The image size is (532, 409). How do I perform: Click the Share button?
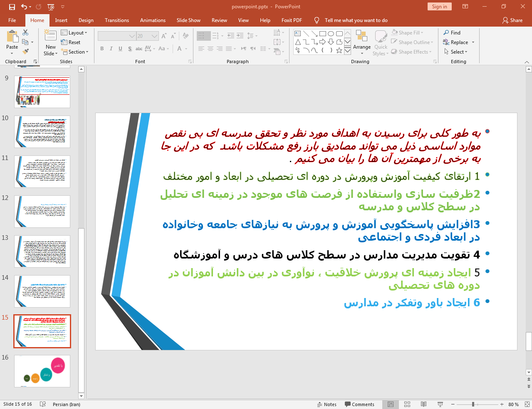pyautogui.click(x=512, y=20)
